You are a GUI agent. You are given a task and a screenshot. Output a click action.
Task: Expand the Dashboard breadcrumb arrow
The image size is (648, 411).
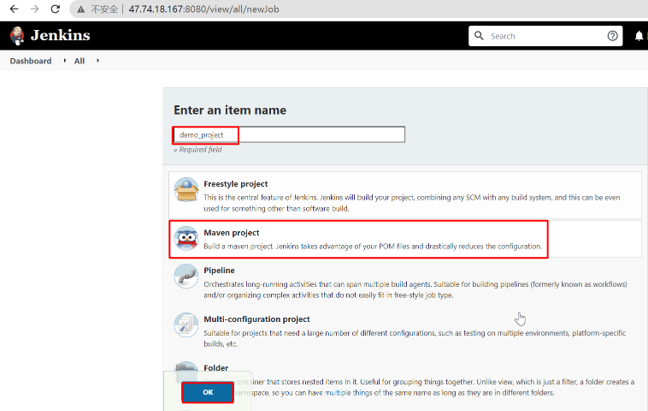click(64, 60)
